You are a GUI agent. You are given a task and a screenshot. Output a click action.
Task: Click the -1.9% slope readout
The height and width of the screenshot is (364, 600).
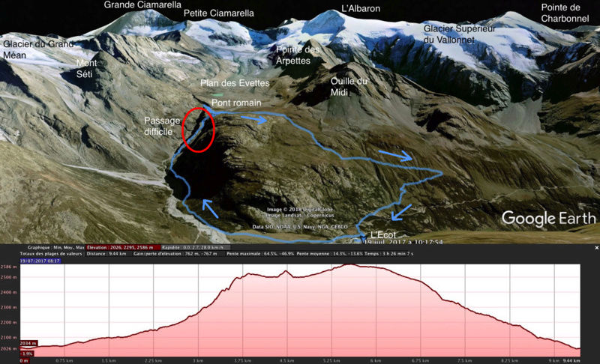click(27, 354)
